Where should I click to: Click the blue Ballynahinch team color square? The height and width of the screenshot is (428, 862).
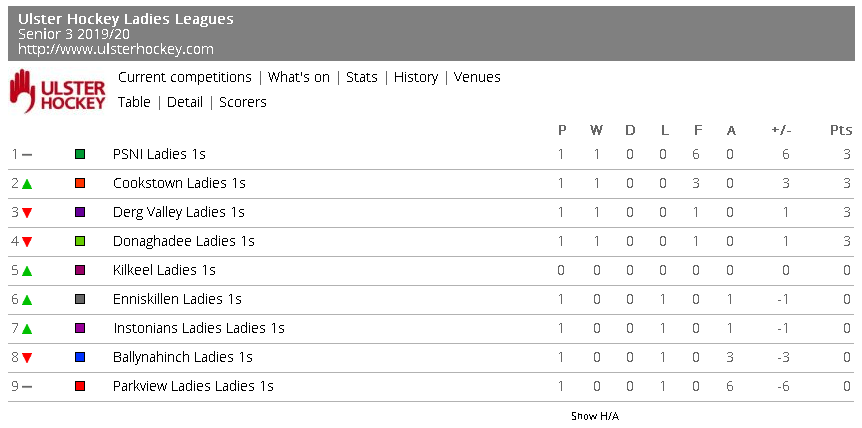click(x=80, y=358)
